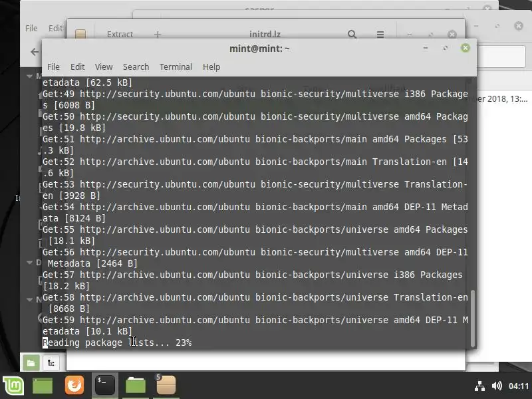Image resolution: width=532 pixels, height=399 pixels.
Task: Show places sidebar button in file manager
Action: click(x=31, y=363)
